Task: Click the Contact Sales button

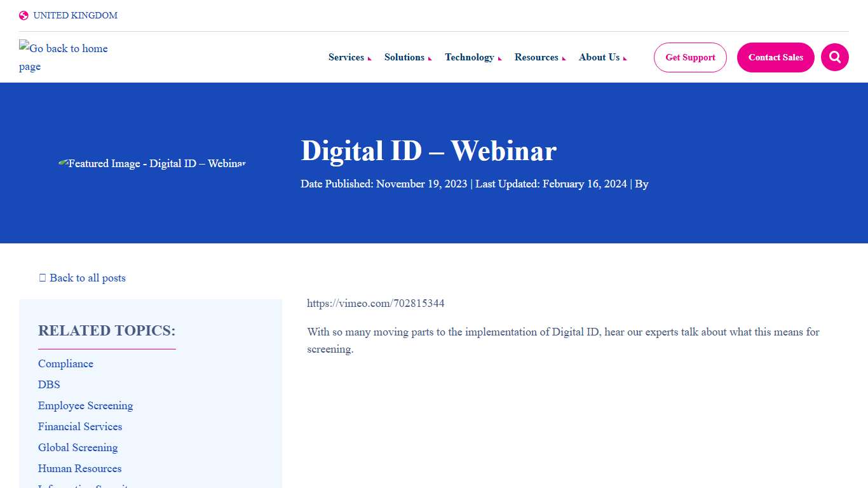Action: click(x=775, y=57)
